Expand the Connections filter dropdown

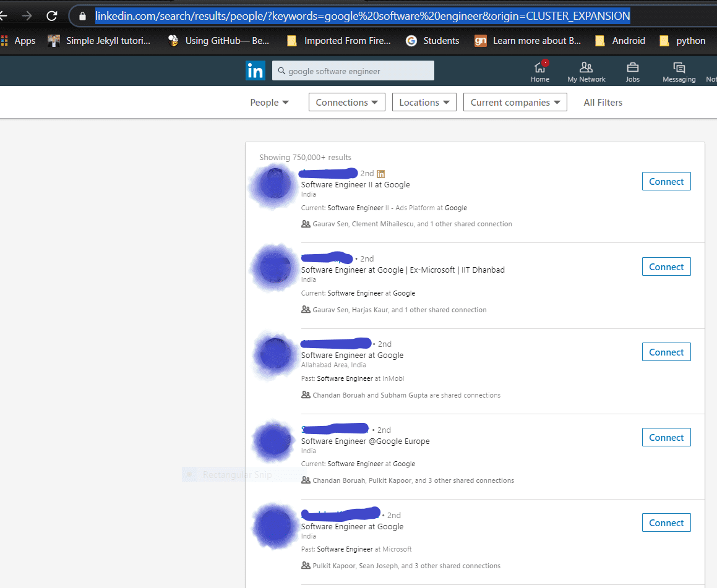346,103
